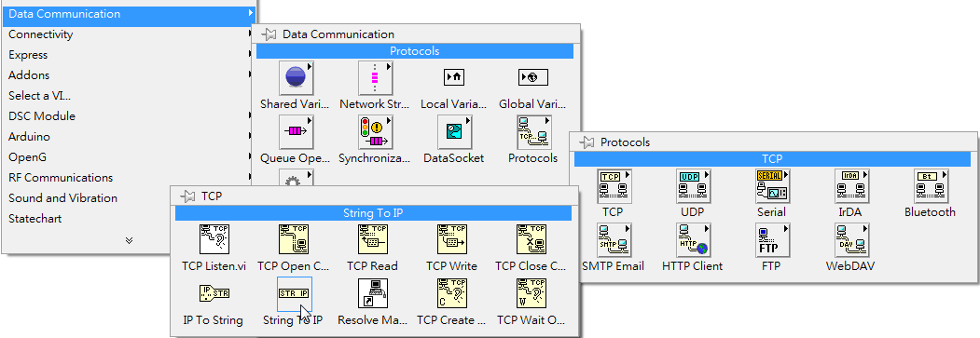The width and height of the screenshot is (980, 338).
Task: Select the TCP Wait On Listener icon
Action: tap(531, 293)
